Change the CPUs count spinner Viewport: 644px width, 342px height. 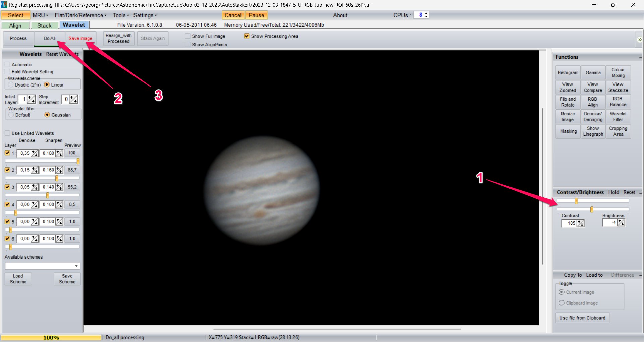click(x=426, y=15)
